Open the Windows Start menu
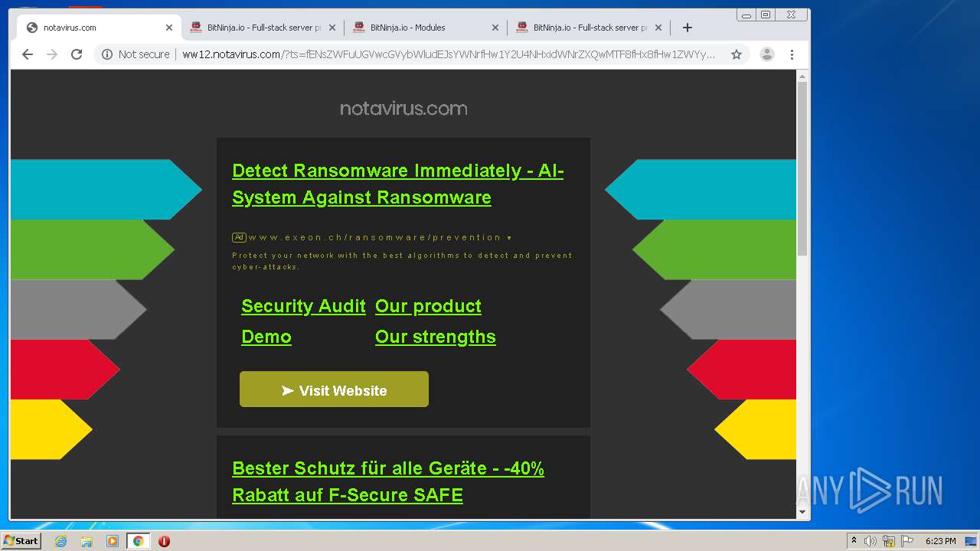980x551 pixels. (x=21, y=540)
